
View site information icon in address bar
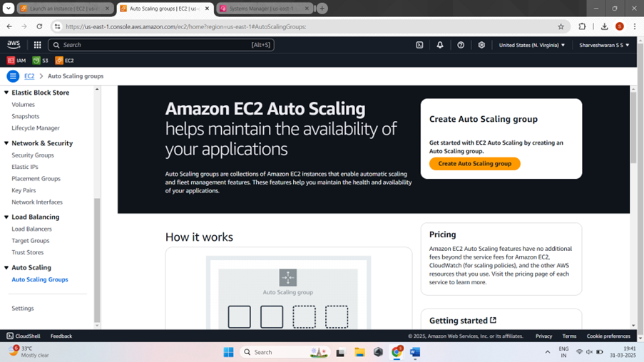pos(58,26)
